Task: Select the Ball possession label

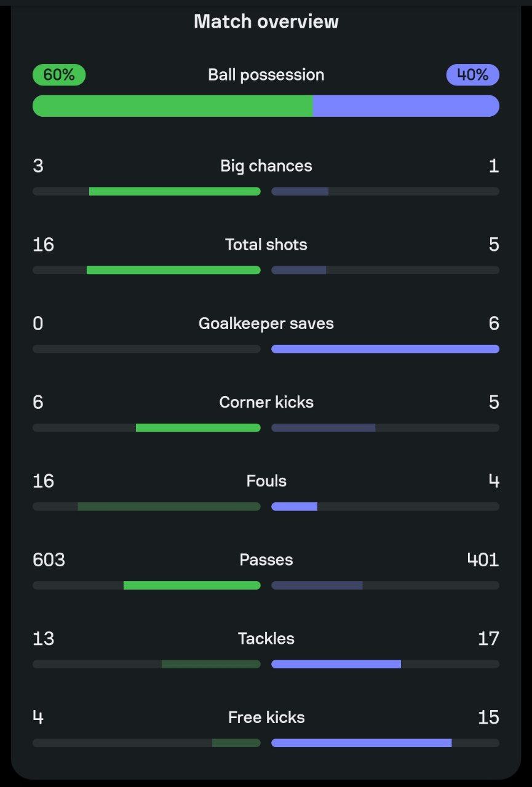Action: (266, 75)
